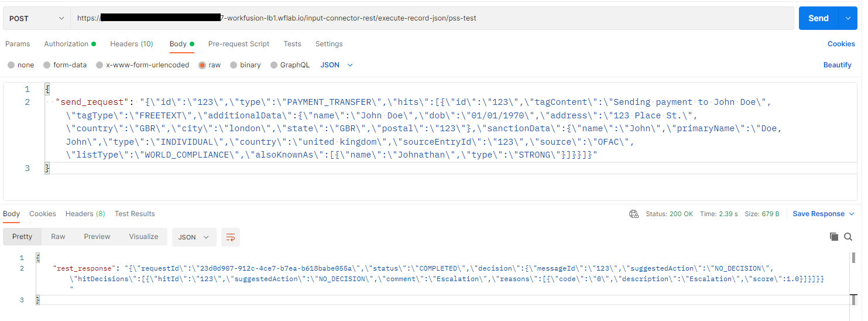Open the network globe icon info
This screenshot has width=868, height=321.
[634, 214]
